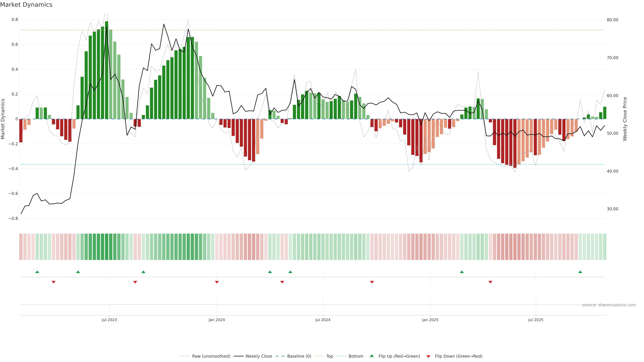This screenshot has width=644, height=362.
Task: Toggle the Weekly Close legend entry
Action: click(258, 356)
